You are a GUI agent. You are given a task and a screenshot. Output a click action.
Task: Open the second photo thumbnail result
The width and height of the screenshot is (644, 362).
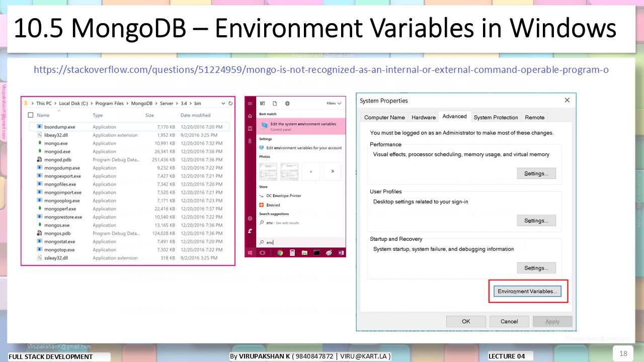click(289, 171)
